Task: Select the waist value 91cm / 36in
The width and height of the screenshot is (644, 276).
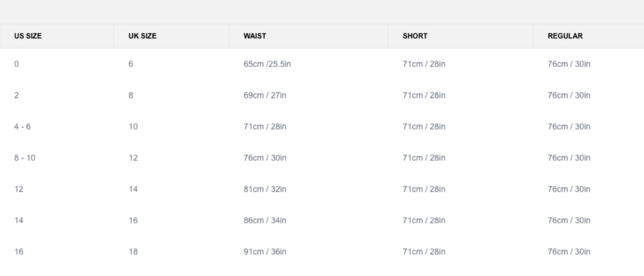Action: tap(265, 252)
